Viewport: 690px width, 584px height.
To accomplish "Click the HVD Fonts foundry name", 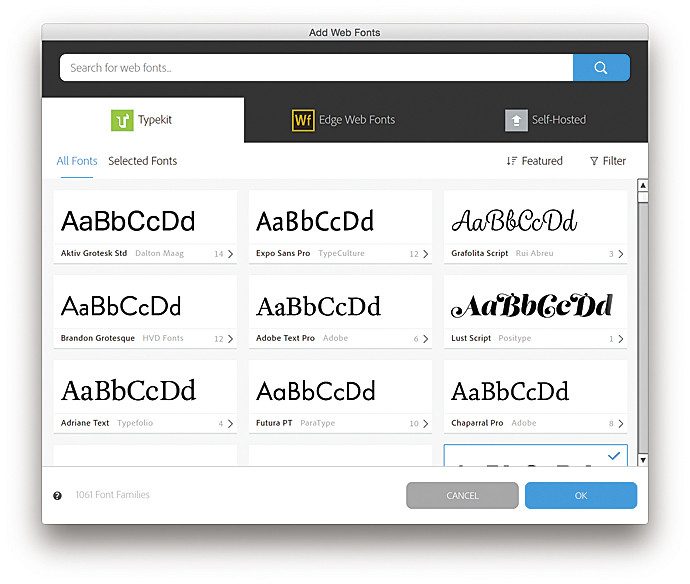I will click(x=163, y=338).
